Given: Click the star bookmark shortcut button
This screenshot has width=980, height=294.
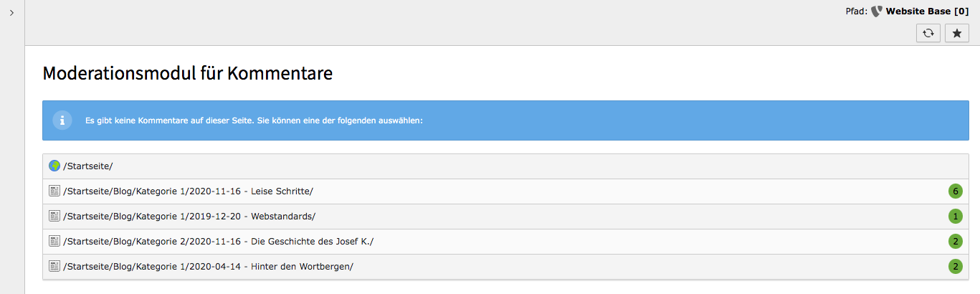Looking at the screenshot, I should [956, 33].
